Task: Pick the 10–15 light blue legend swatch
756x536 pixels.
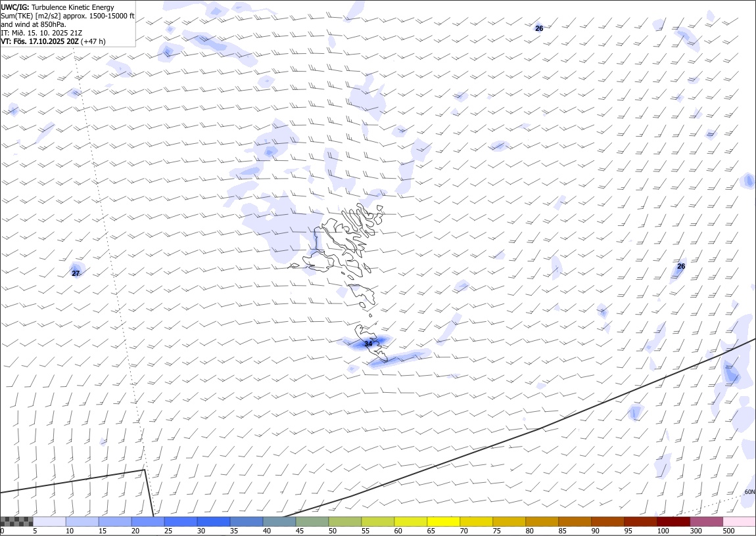Action: pyautogui.click(x=82, y=522)
